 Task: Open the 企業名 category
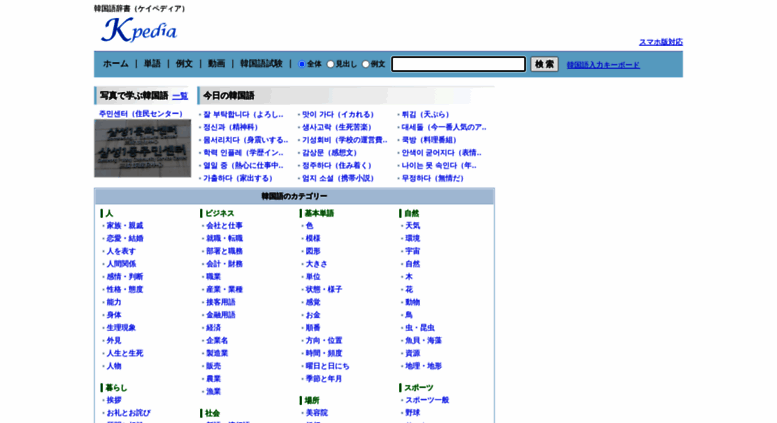[217, 341]
